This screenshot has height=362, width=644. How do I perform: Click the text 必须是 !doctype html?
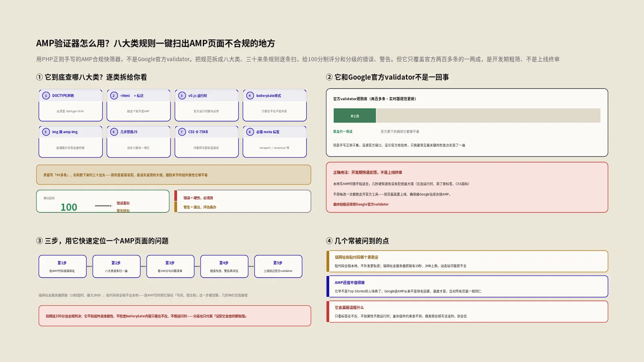coord(70,111)
